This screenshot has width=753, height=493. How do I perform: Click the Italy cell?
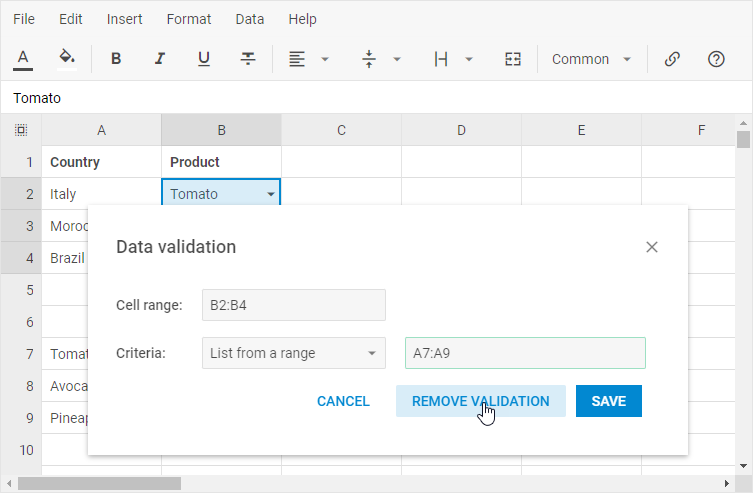(101, 194)
